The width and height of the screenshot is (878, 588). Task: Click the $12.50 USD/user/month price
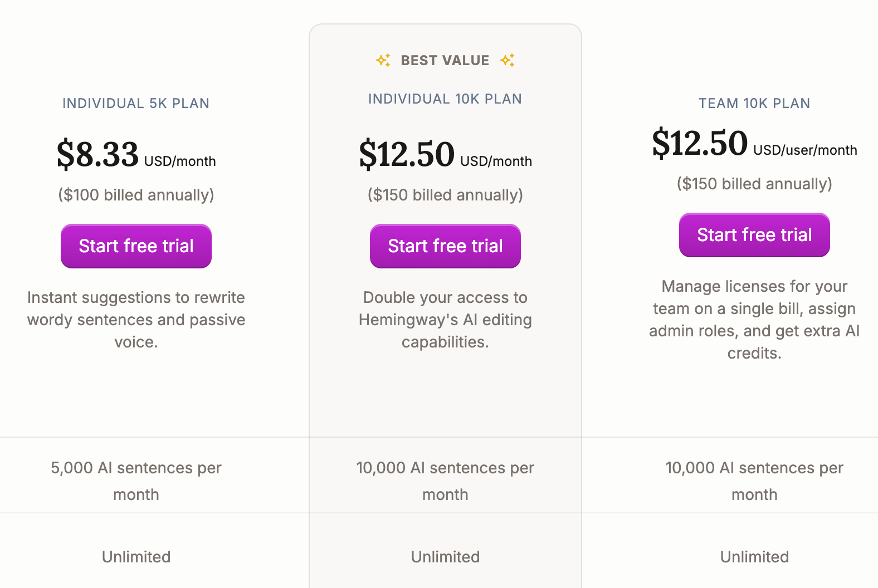coord(700,143)
